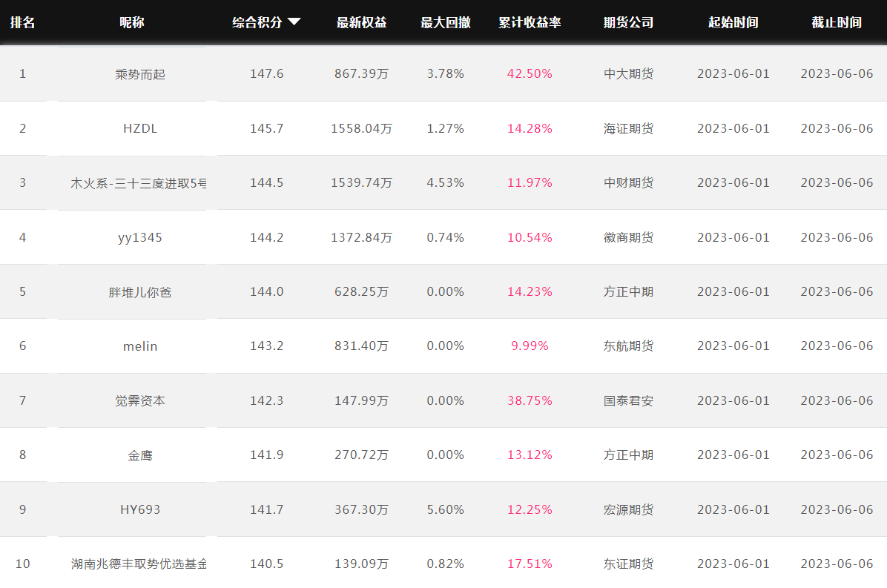This screenshot has width=887, height=588.
Task: Click the score 143.2
Action: coord(266,346)
